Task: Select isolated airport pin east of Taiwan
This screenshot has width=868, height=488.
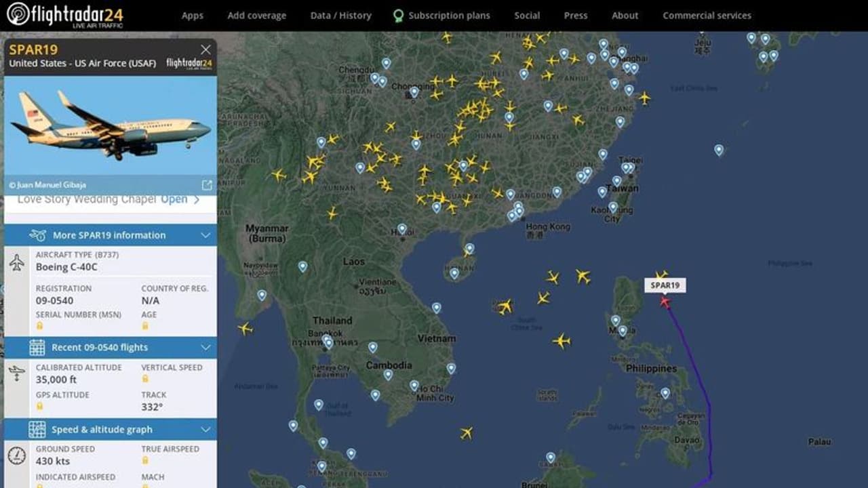Action: [719, 150]
